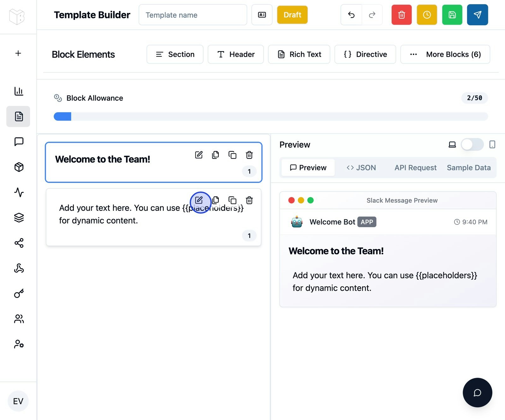
Task: Switch to the Sample Data tab
Action: (x=469, y=168)
